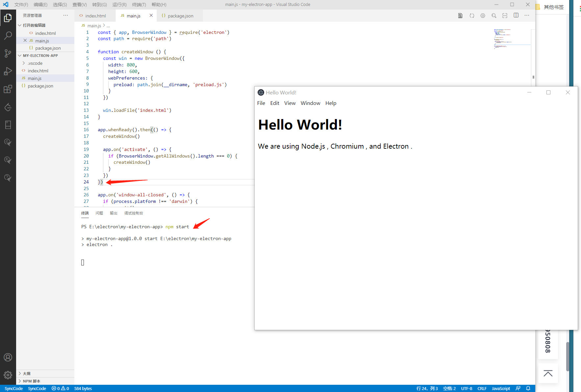This screenshot has height=392, width=581.
Task: Click the binary file icon in editor toolbar
Action: point(460,15)
